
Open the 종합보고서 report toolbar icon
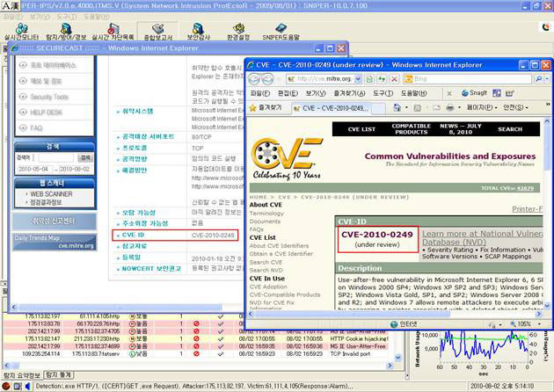click(158, 32)
